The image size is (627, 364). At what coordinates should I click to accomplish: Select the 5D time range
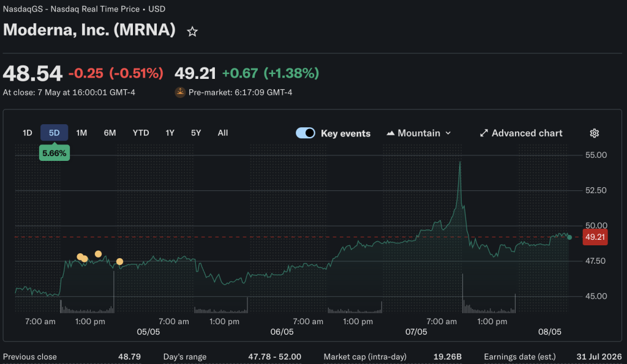point(54,133)
